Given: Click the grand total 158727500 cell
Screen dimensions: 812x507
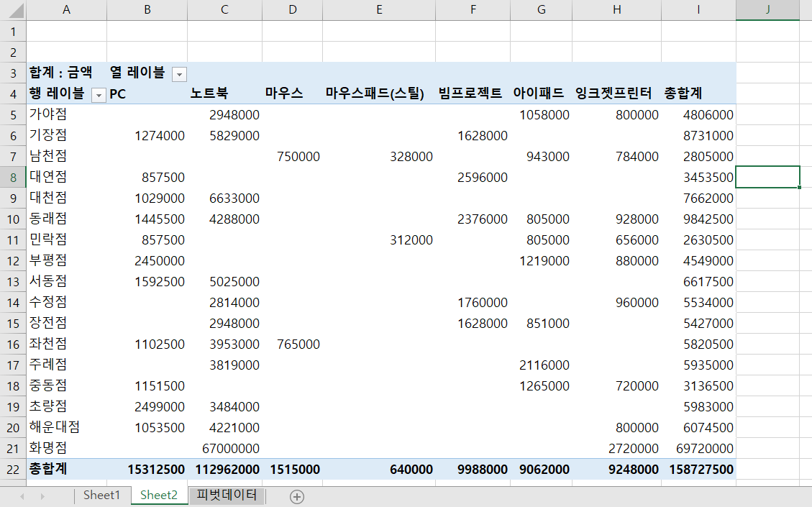Looking at the screenshot, I should click(698, 470).
